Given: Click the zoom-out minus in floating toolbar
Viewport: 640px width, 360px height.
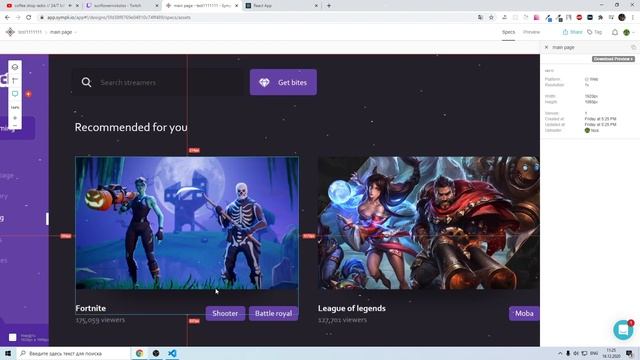Looking at the screenshot, I should (15, 126).
